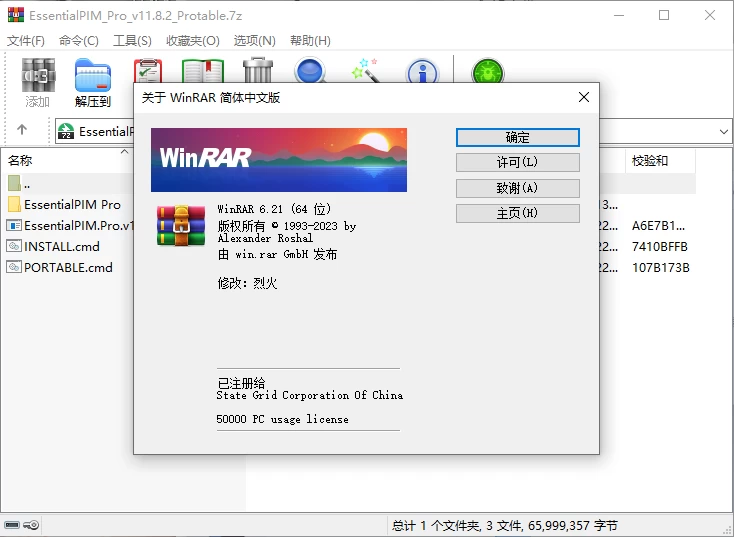Select the EssentialPIM.Pro.v1 file name
This screenshot has height=537, width=734.
point(79,226)
